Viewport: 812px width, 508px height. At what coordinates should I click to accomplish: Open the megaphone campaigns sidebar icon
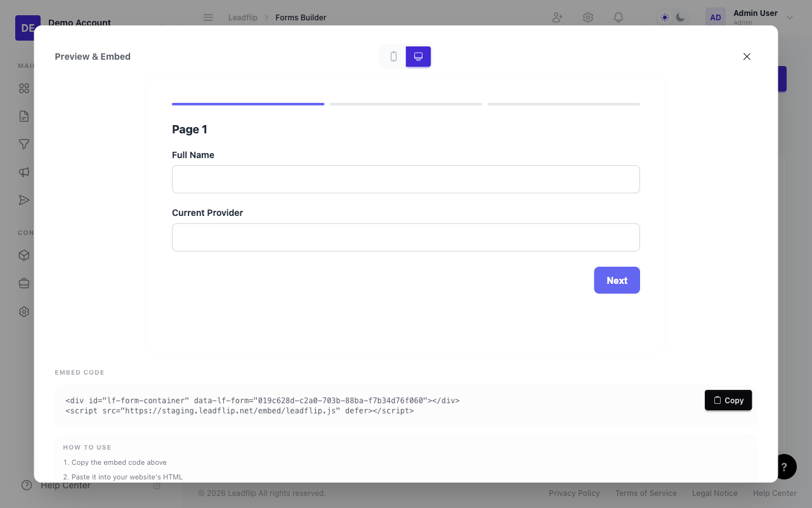(24, 172)
